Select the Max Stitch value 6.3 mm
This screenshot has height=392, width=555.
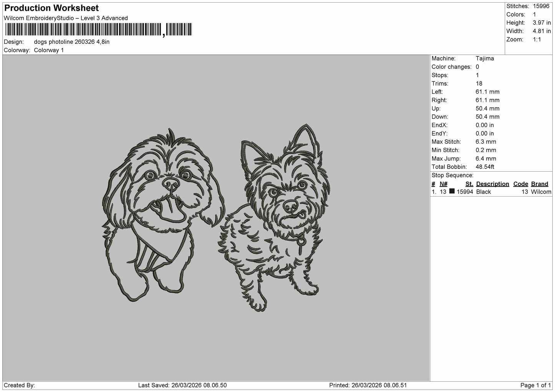pyautogui.click(x=486, y=142)
